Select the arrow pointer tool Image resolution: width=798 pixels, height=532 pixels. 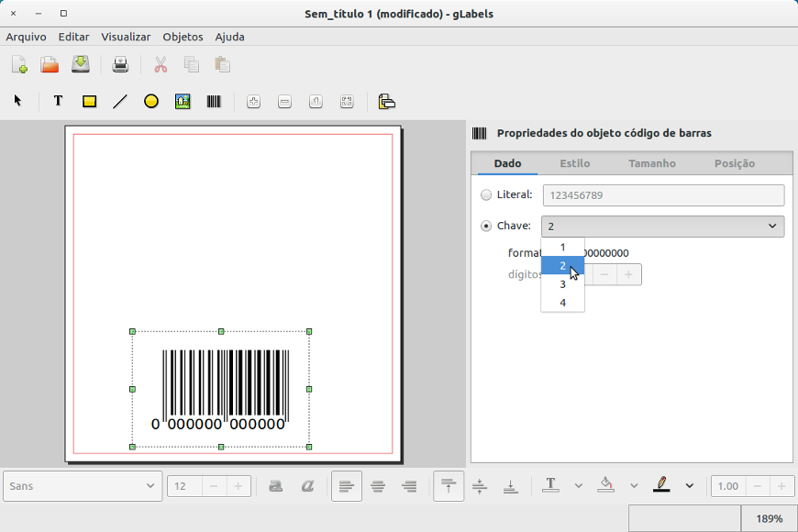(17, 101)
